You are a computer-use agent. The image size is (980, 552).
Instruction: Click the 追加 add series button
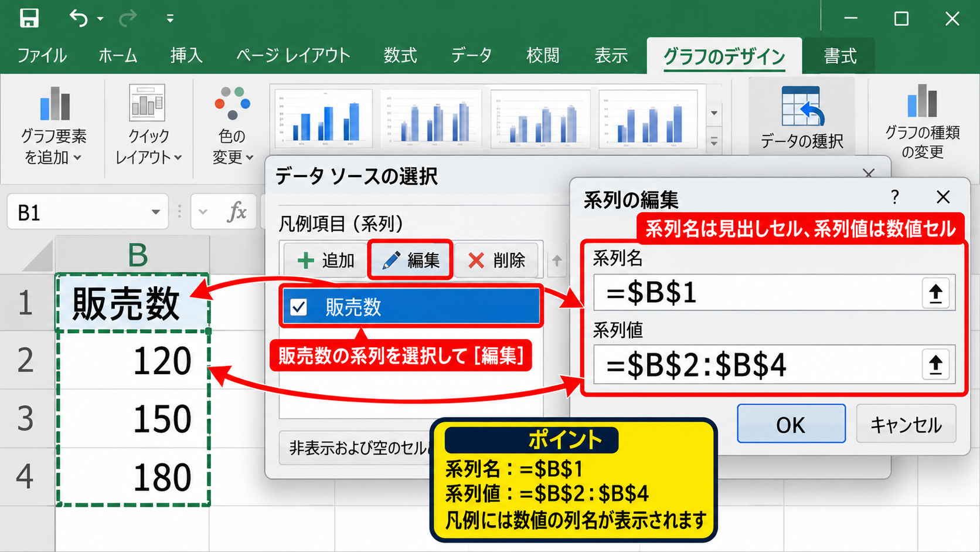325,260
